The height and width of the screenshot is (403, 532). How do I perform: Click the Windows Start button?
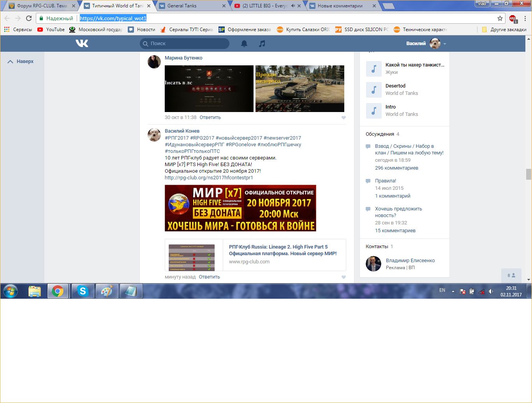point(11,291)
